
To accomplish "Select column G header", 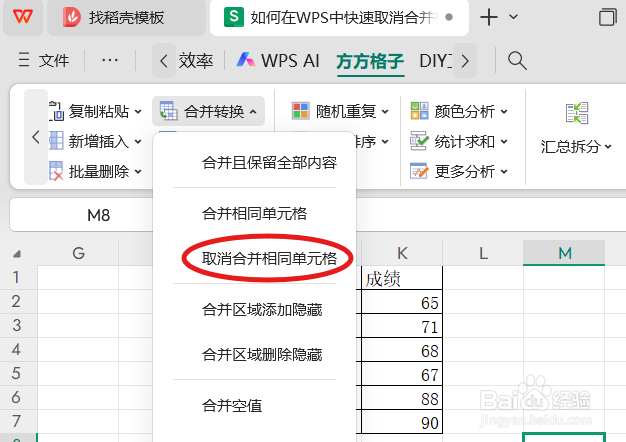I will [78, 253].
